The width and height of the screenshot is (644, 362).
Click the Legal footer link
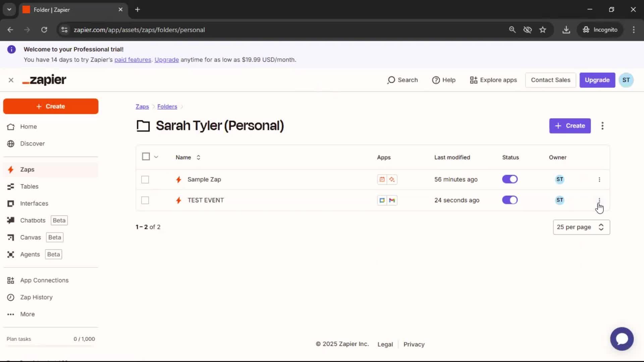pyautogui.click(x=385, y=344)
